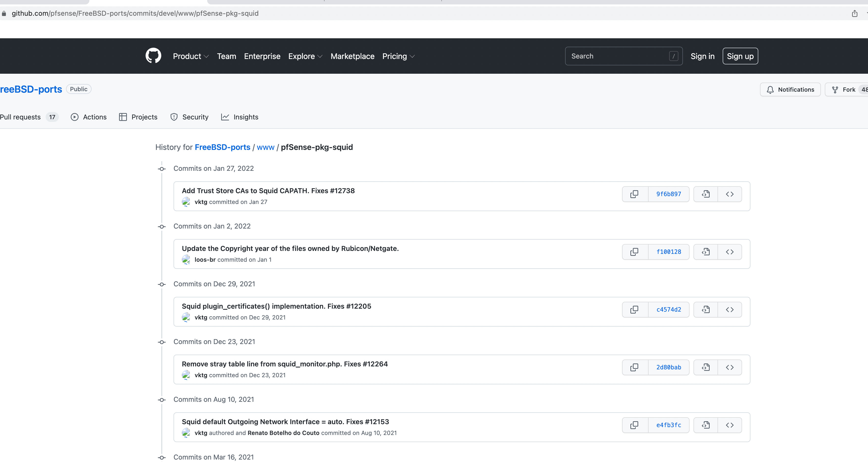Browse repository at commit c4574d2

tap(730, 310)
